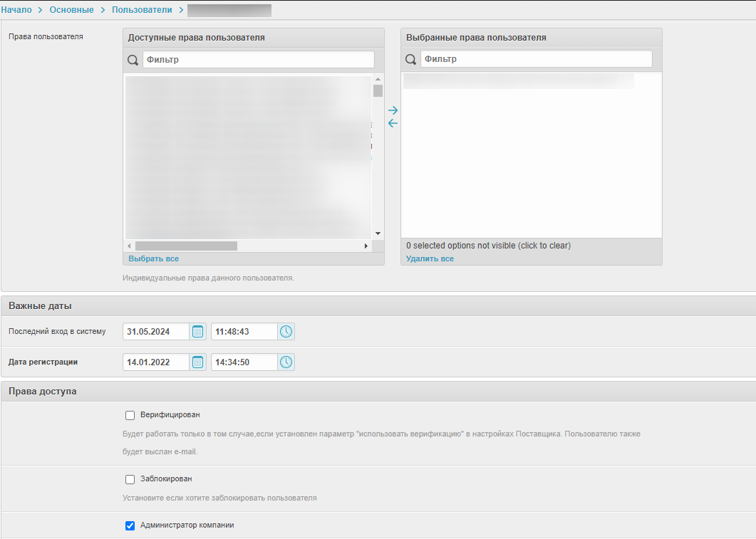The width and height of the screenshot is (756, 539).
Task: Click Выбрать все link
Action: tap(153, 258)
